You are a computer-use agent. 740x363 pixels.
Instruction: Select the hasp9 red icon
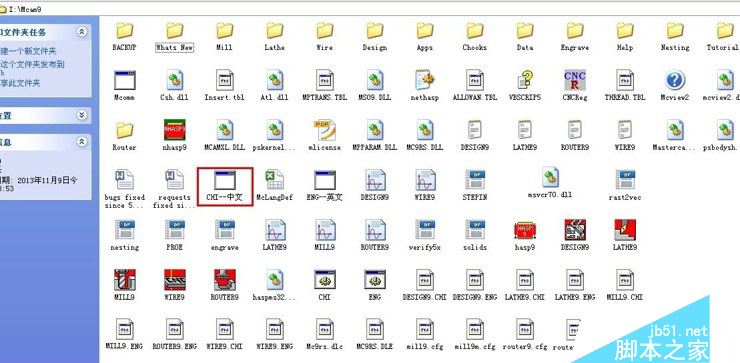[x=525, y=230]
